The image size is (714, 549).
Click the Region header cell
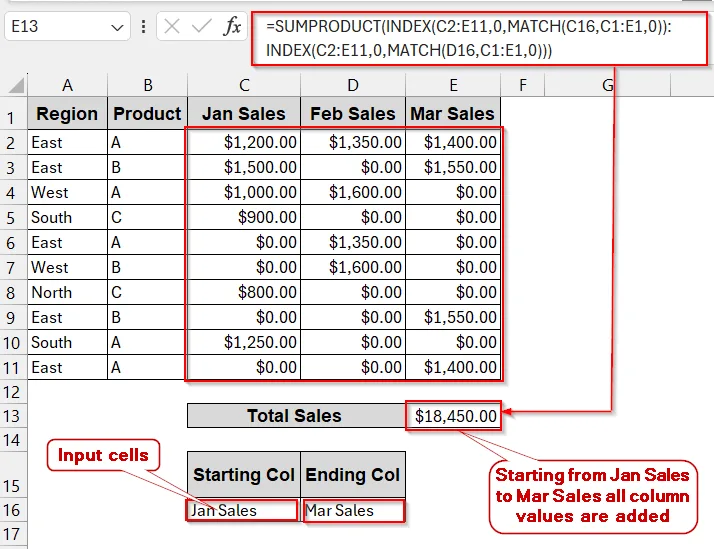[67, 113]
